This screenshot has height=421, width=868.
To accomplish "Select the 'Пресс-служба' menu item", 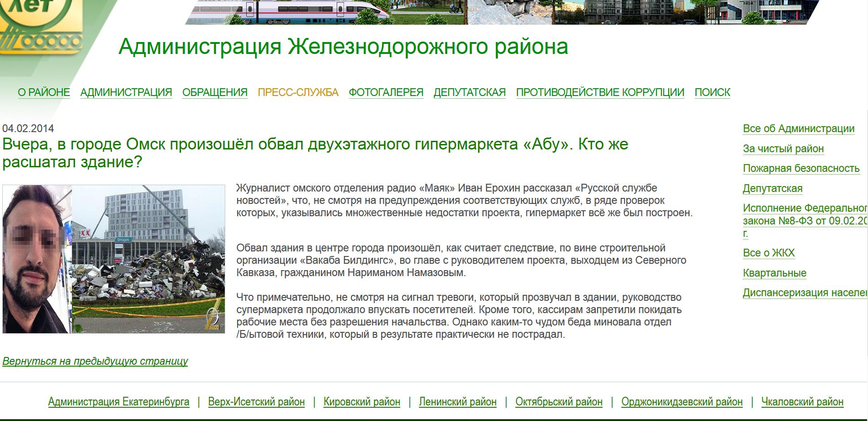I will click(x=298, y=92).
